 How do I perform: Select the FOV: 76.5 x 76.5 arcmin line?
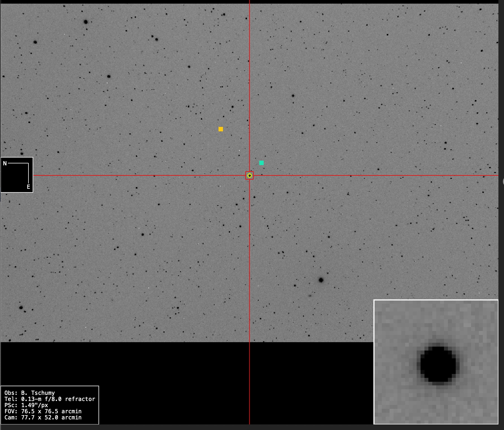[x=43, y=411]
